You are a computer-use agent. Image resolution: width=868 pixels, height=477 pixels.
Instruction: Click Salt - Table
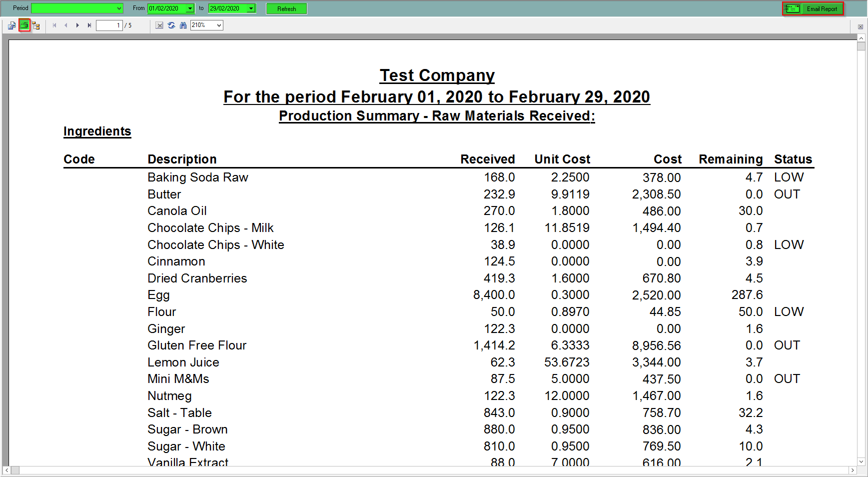tap(180, 413)
